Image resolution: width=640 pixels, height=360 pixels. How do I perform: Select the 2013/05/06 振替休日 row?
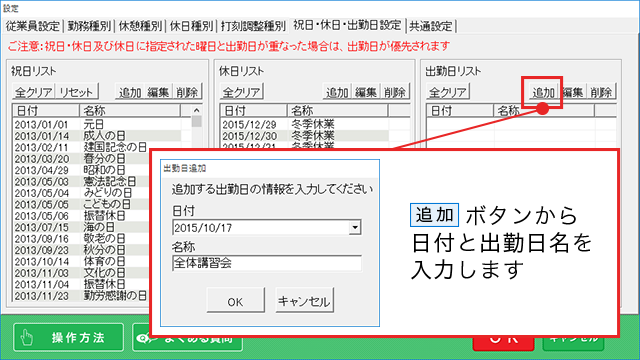(x=82, y=216)
